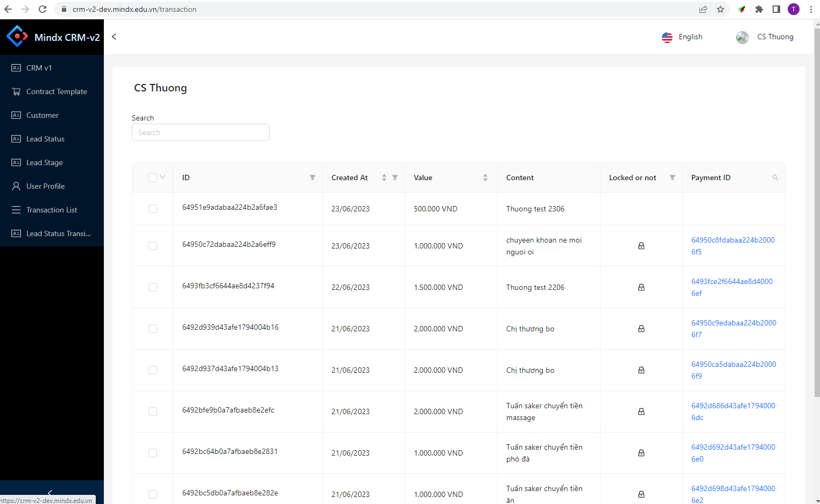820x504 pixels.
Task: Check row 6492d937d43afe1794004b13
Action: tap(153, 370)
